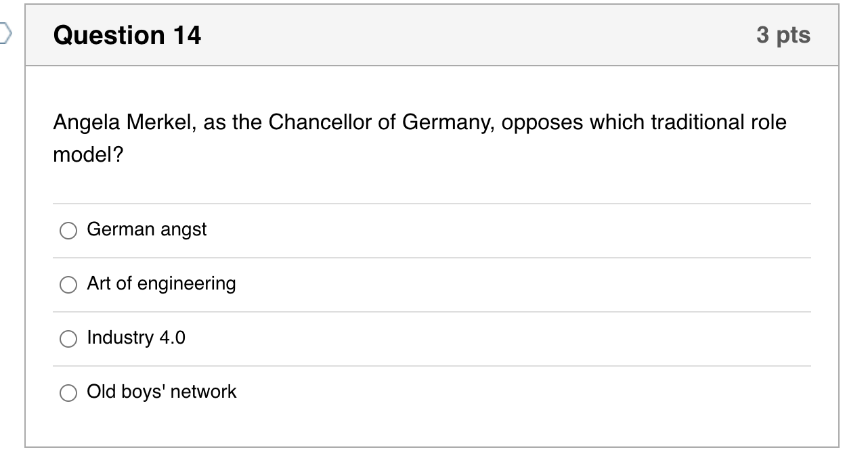Click the radio circle beside "Art of engineering"
Image resolution: width=868 pixels, height=460 pixels.
point(68,285)
